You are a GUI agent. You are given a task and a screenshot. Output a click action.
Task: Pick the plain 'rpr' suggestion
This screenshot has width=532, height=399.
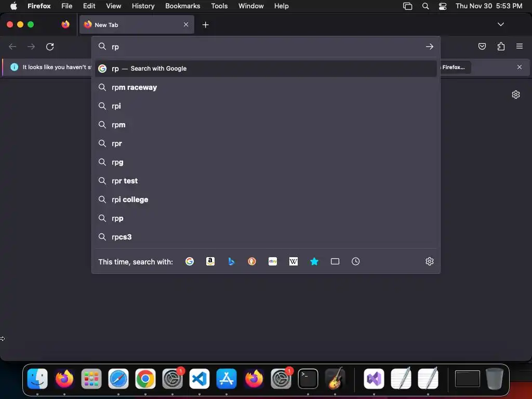(265, 143)
